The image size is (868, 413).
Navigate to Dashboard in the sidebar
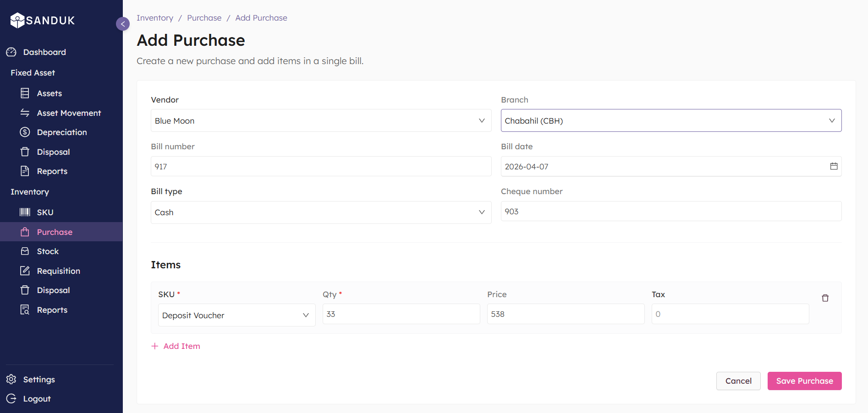click(44, 52)
